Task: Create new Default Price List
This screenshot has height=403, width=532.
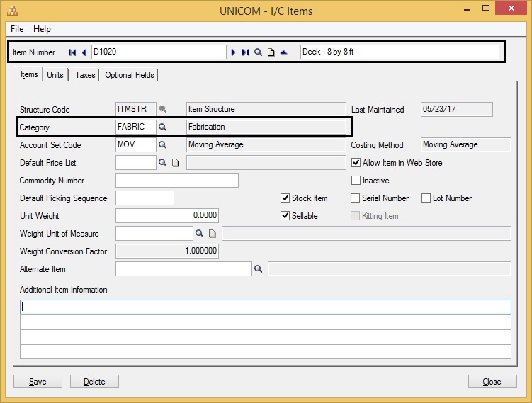Action: pyautogui.click(x=176, y=163)
